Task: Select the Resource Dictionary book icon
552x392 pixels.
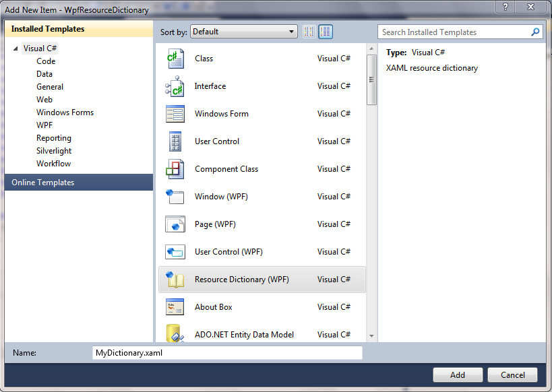Action: click(x=175, y=280)
